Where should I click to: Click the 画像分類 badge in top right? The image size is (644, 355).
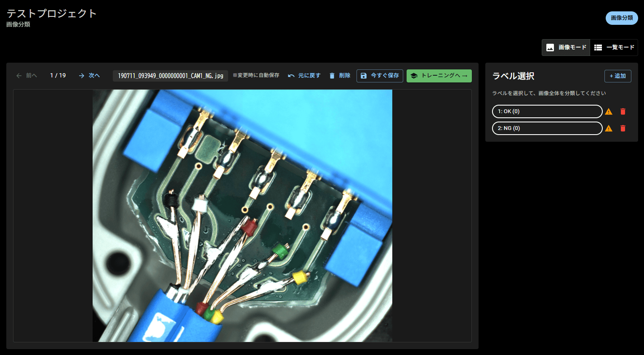click(622, 18)
